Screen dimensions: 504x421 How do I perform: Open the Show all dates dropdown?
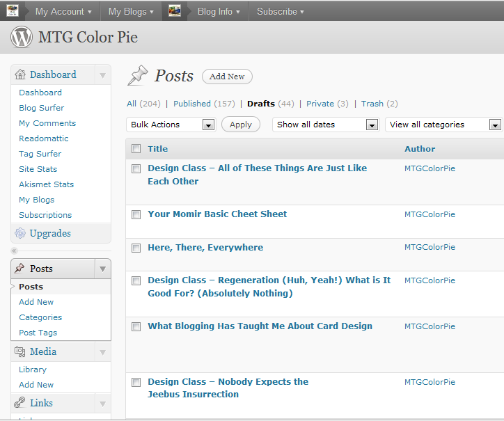325,125
